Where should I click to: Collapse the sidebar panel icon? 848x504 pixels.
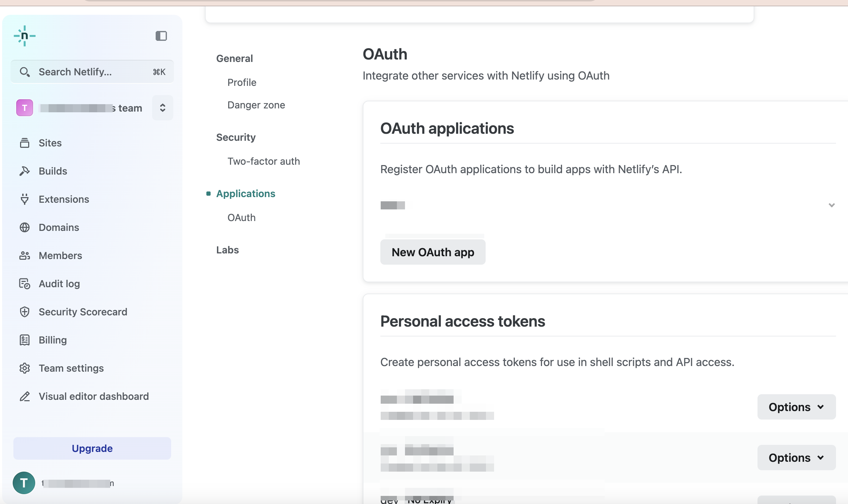161,36
